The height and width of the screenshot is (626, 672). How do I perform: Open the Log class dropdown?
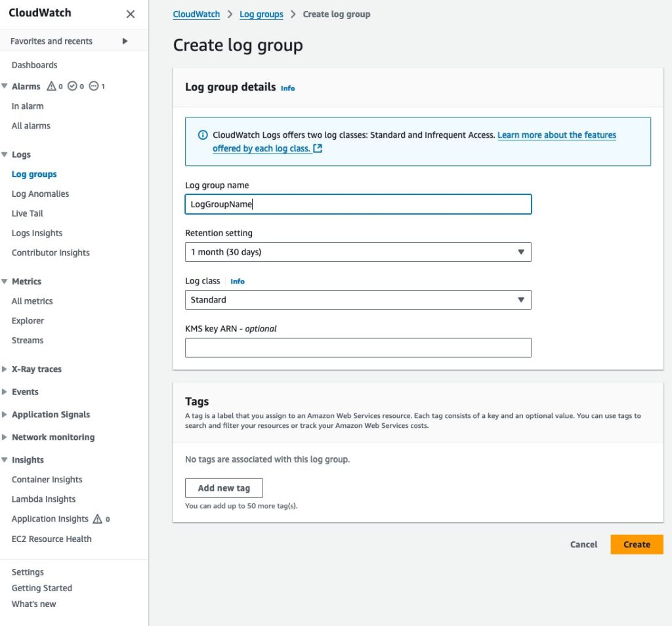358,300
